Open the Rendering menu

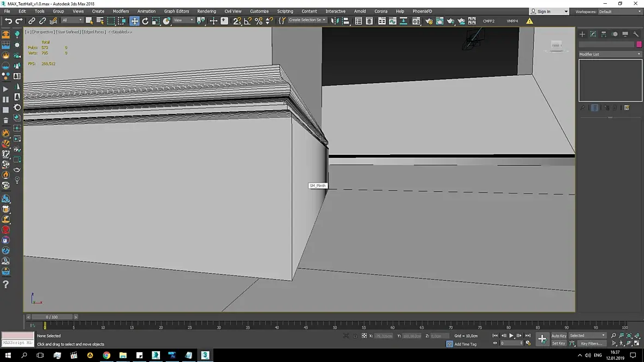tap(206, 11)
